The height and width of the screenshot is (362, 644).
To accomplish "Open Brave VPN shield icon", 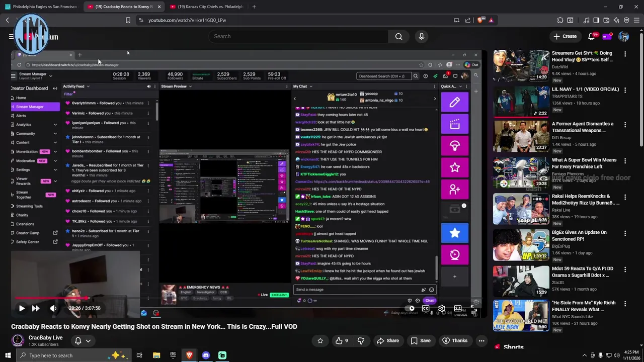I will point(626,20).
